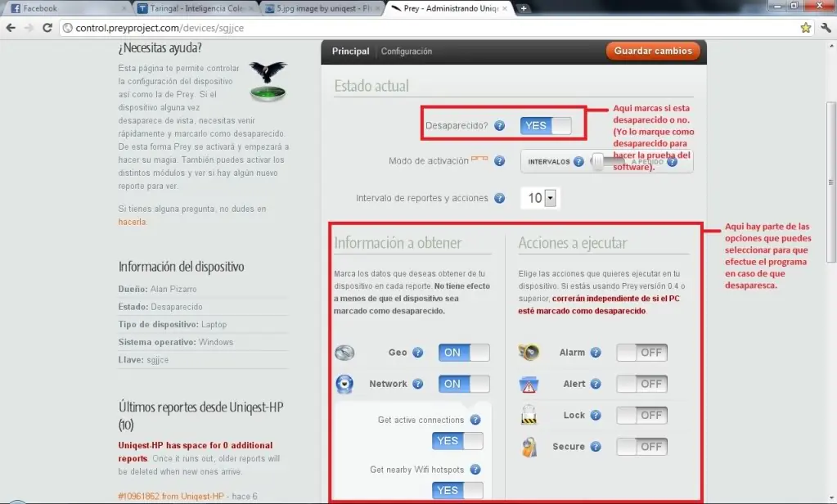Click the 'Información a obtener' heading

coord(398,243)
